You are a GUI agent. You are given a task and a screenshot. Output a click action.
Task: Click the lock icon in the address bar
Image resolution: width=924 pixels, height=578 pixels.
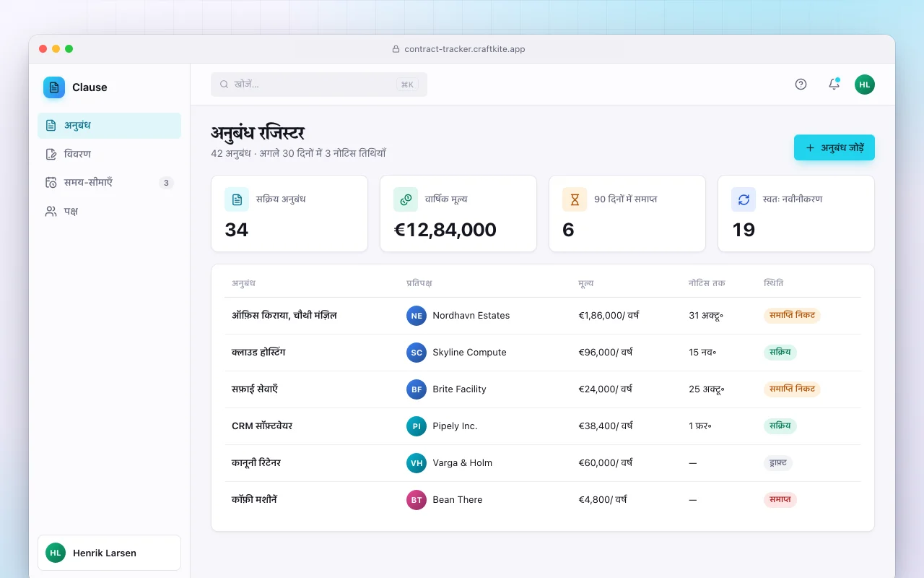(x=396, y=49)
